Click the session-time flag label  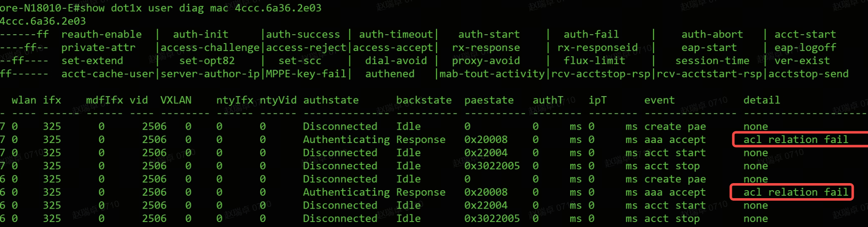pyautogui.click(x=712, y=61)
